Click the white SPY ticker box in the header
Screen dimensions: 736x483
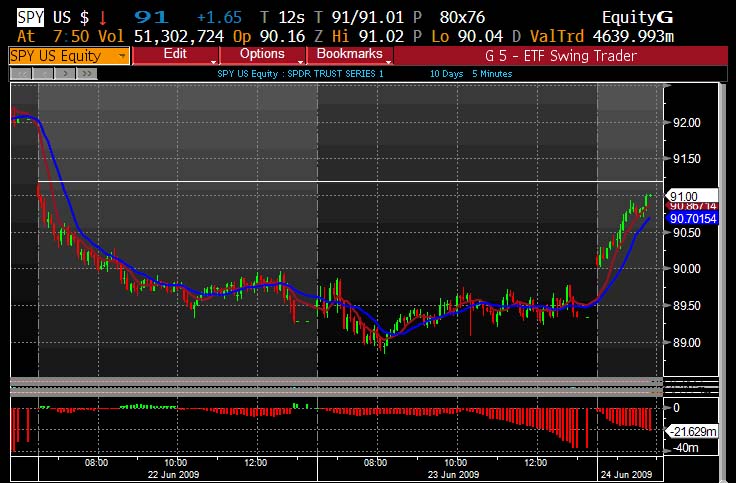tap(30, 17)
